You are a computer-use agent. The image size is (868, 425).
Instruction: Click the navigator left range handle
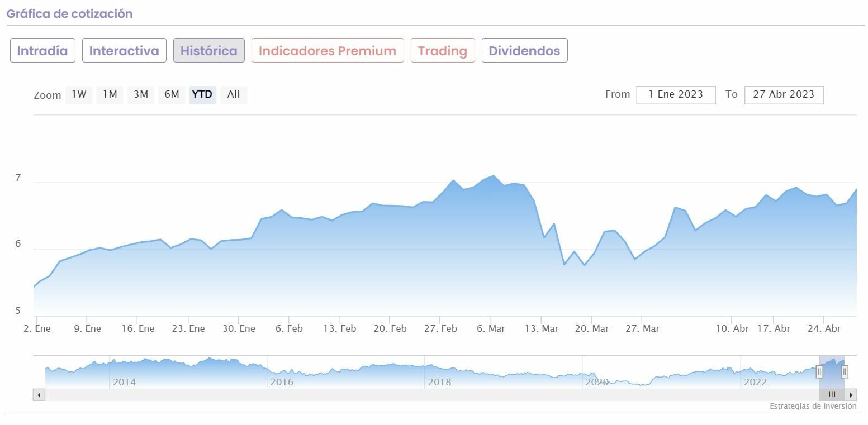click(819, 371)
